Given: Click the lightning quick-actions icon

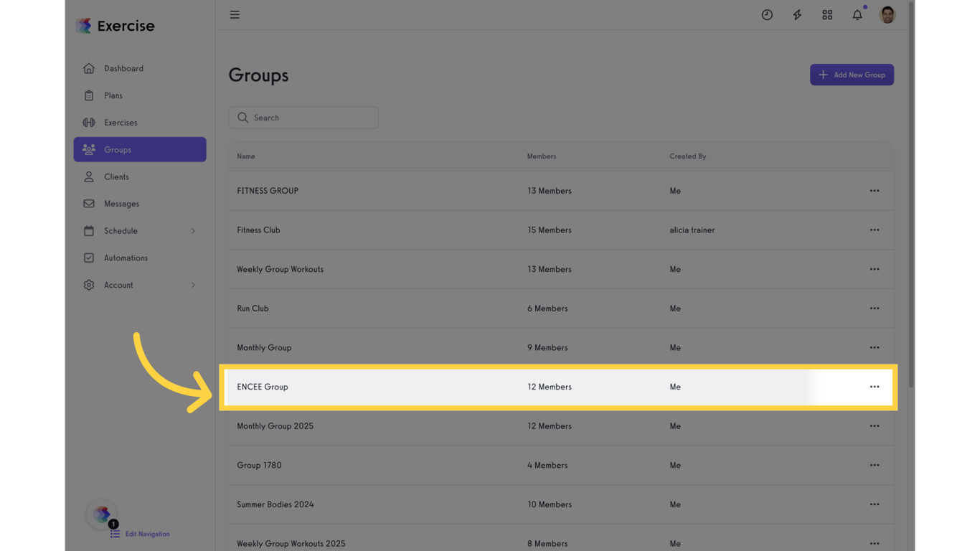Looking at the screenshot, I should tap(796, 14).
